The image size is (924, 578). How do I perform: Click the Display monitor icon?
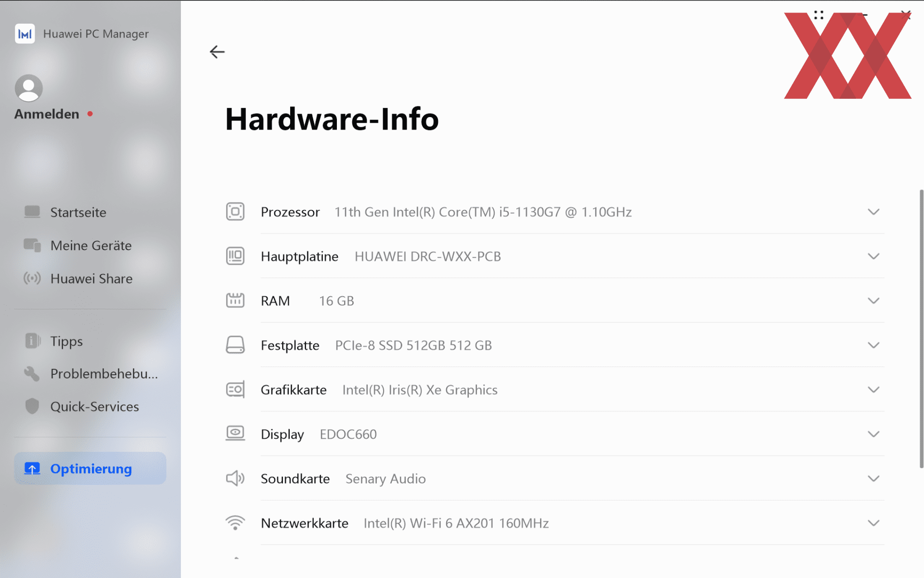click(x=235, y=433)
